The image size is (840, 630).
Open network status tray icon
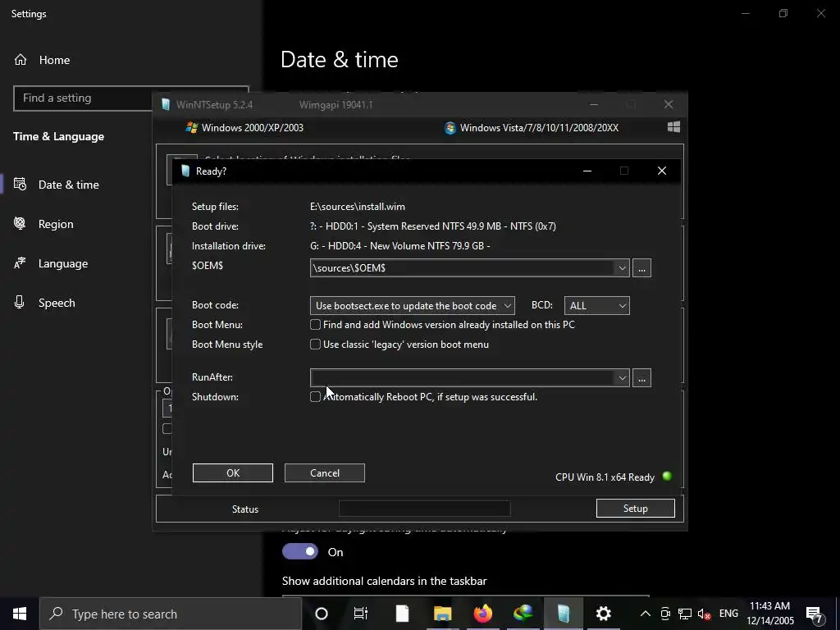pos(685,614)
